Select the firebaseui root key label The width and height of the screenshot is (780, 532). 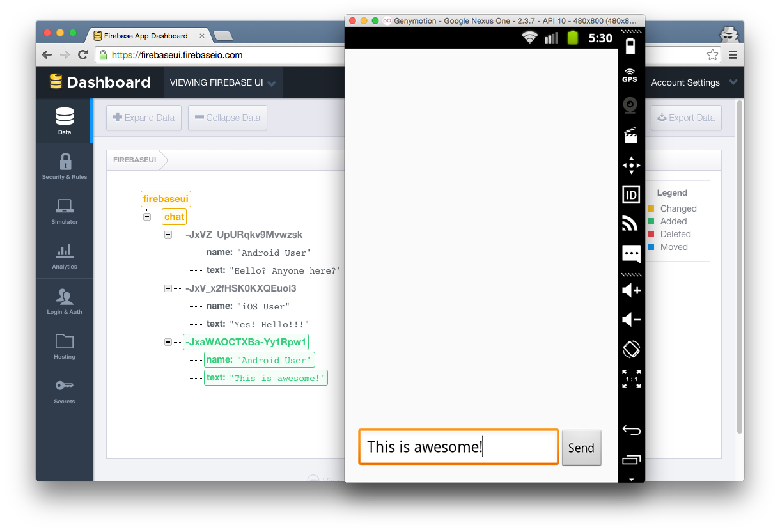point(166,199)
